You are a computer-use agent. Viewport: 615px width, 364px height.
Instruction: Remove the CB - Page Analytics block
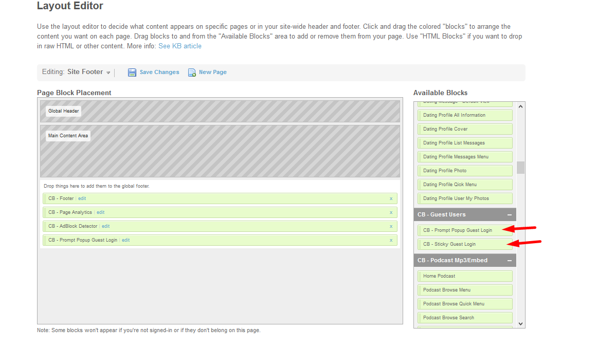[391, 212]
